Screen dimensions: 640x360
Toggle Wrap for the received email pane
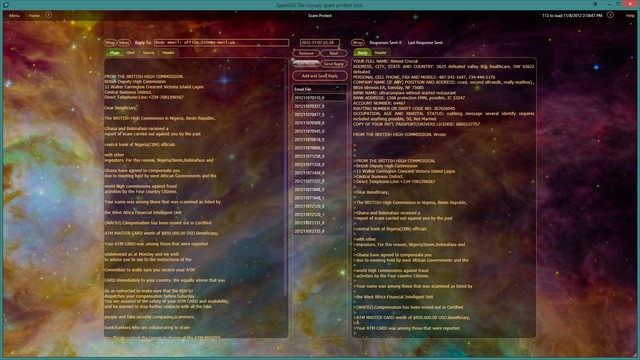[110, 42]
